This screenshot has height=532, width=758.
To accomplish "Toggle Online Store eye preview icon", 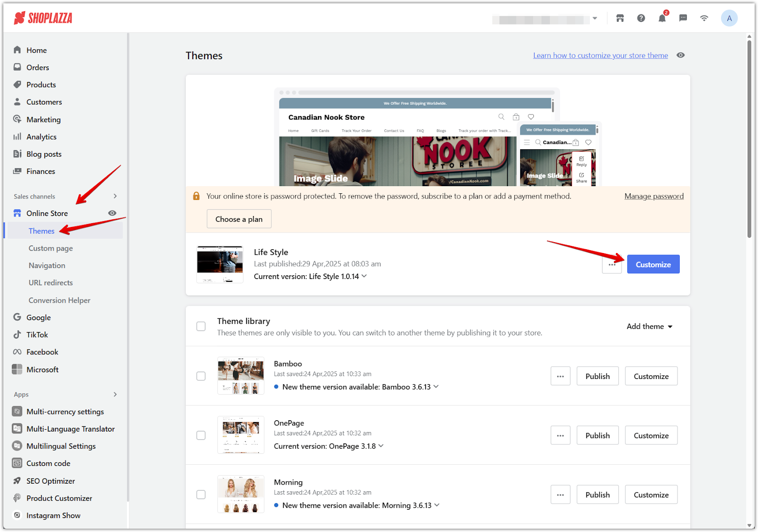I will tap(112, 213).
